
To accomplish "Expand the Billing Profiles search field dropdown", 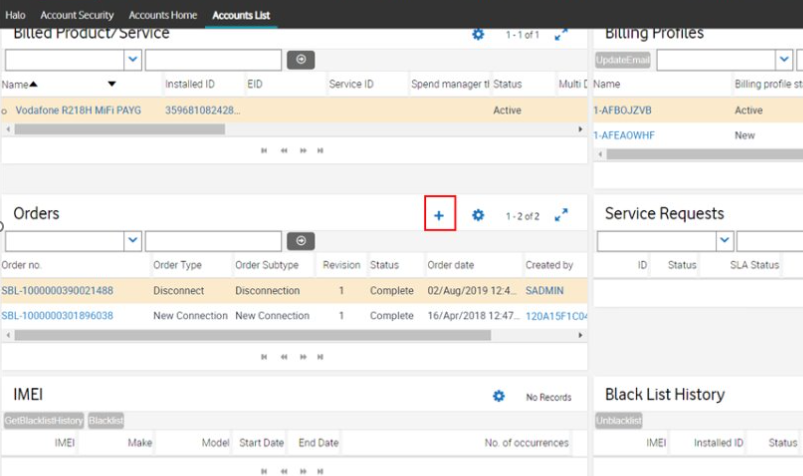I will (783, 60).
